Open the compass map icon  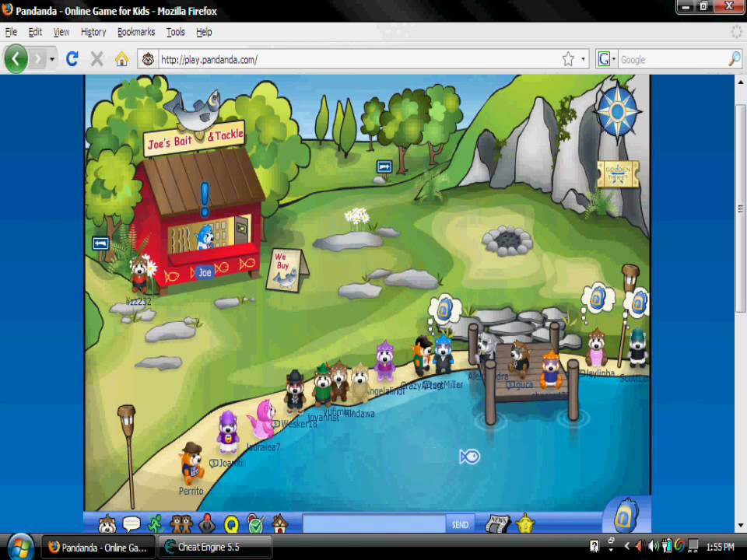pyautogui.click(x=617, y=112)
